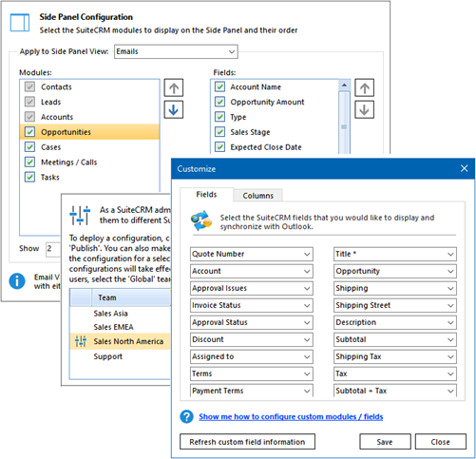476x459 pixels.
Task: Open the Discount dropdown
Action: pos(252,339)
